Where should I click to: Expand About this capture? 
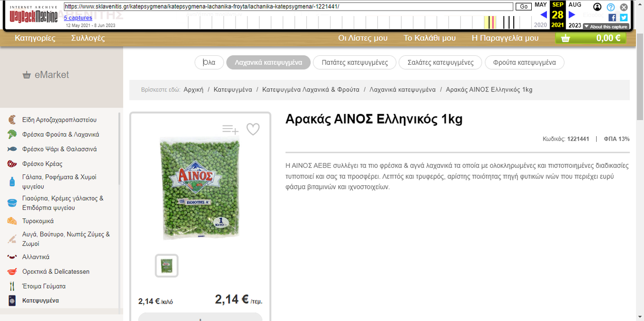pyautogui.click(x=606, y=27)
